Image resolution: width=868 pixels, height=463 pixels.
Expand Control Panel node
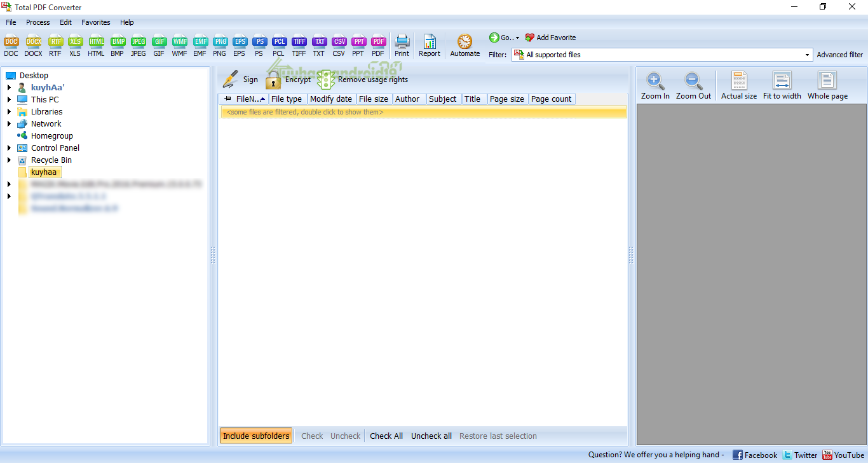[x=10, y=148]
